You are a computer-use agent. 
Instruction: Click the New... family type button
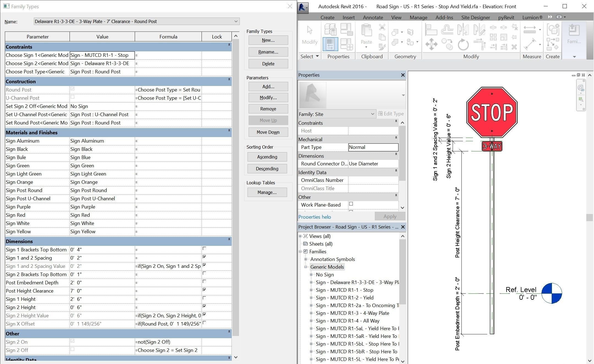(x=268, y=40)
